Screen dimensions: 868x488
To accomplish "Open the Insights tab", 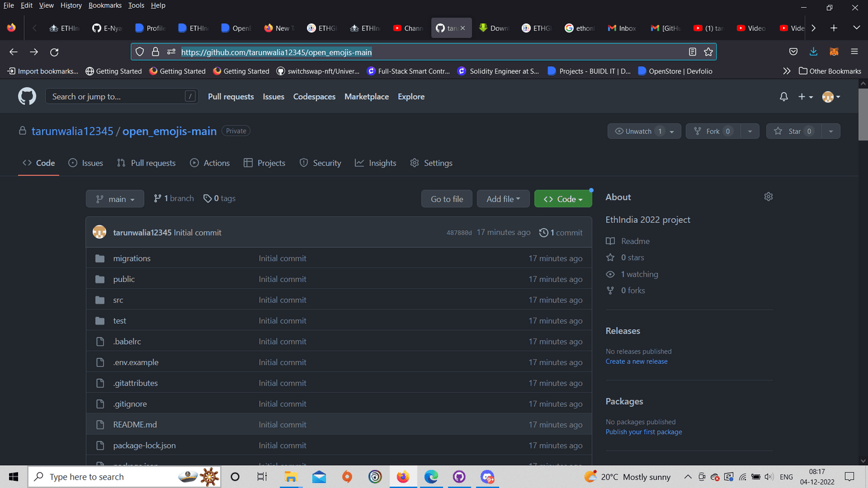I will point(376,163).
